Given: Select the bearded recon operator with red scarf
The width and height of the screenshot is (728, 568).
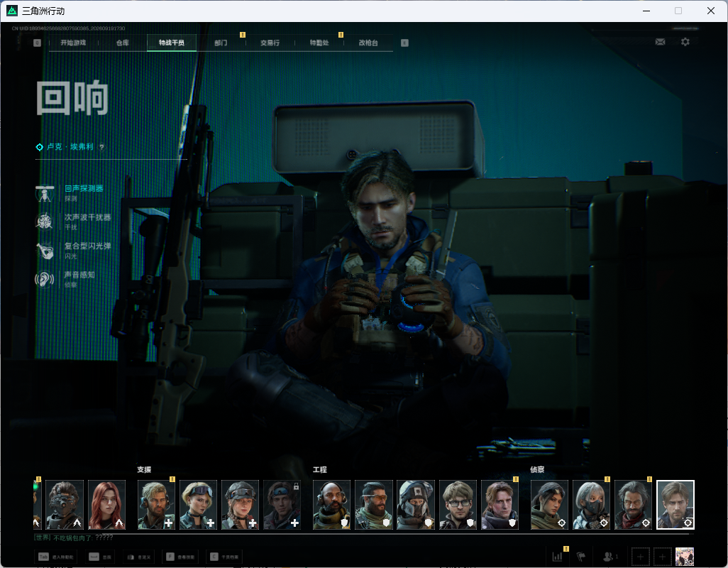Looking at the screenshot, I should 633,505.
